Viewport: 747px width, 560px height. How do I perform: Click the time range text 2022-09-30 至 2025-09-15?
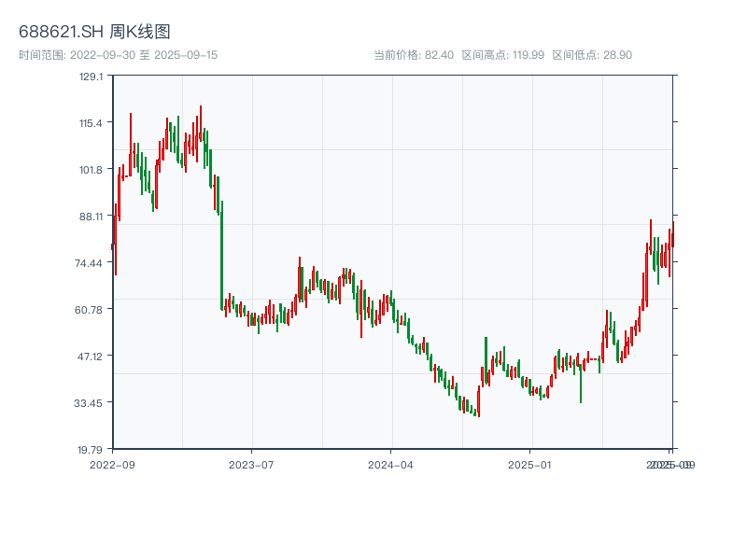click(119, 55)
